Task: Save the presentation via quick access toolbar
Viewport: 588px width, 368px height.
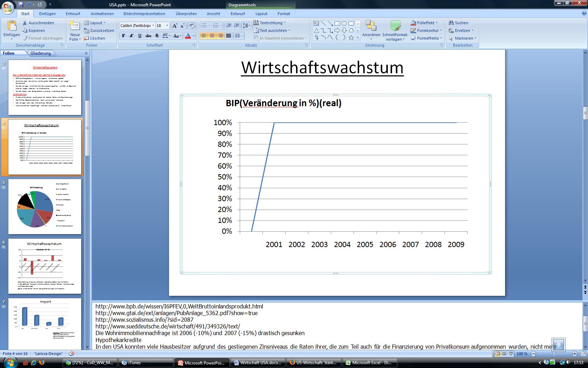Action: point(21,5)
